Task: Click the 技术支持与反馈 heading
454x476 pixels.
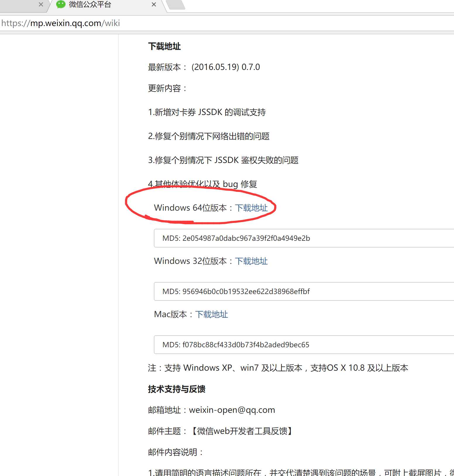Action: (177, 389)
